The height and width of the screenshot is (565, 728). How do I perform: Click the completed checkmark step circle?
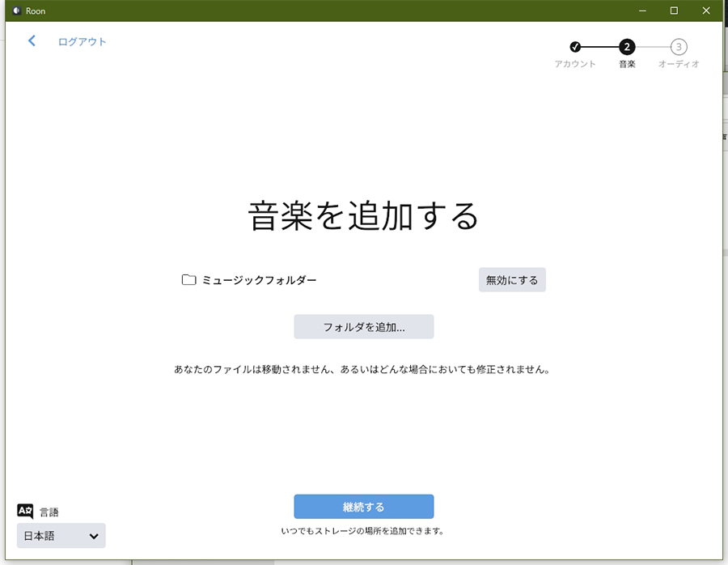click(x=575, y=47)
